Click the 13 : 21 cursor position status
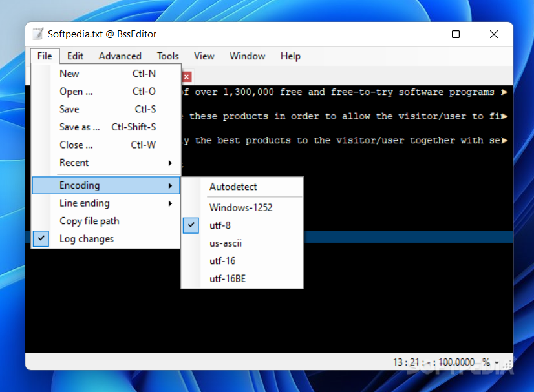The height and width of the screenshot is (392, 534). (406, 362)
